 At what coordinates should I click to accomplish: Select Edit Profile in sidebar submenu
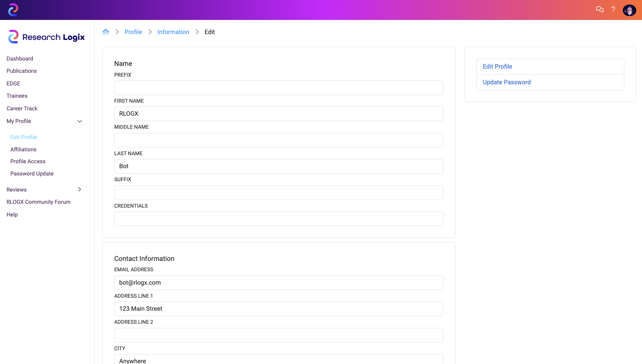(x=23, y=137)
